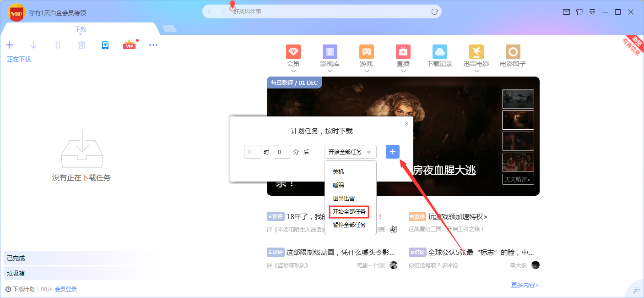644x298 pixels.
Task: Expand the 会员 dropdown chevron
Action: (x=293, y=72)
